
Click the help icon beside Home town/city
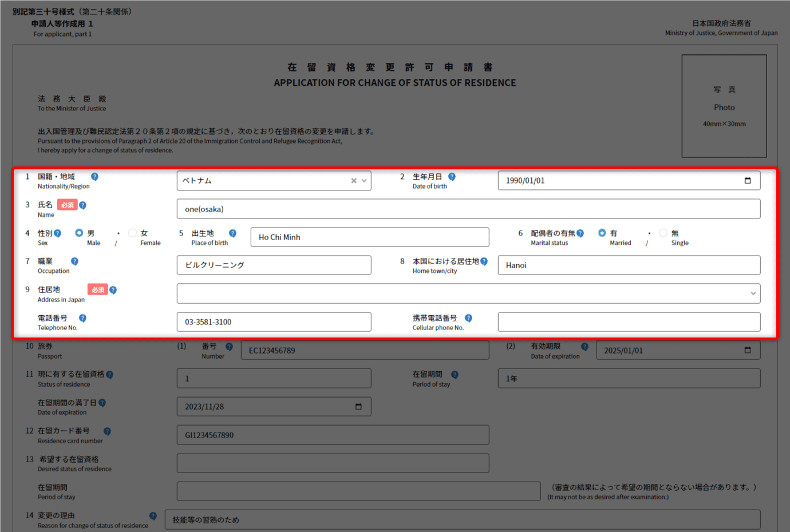pyautogui.click(x=484, y=261)
